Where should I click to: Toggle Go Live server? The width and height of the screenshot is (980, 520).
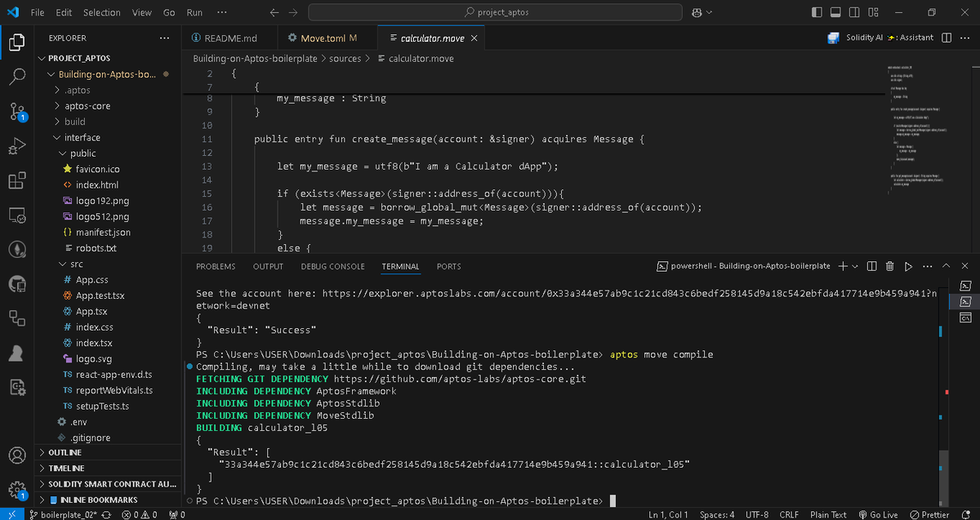pyautogui.click(x=878, y=514)
